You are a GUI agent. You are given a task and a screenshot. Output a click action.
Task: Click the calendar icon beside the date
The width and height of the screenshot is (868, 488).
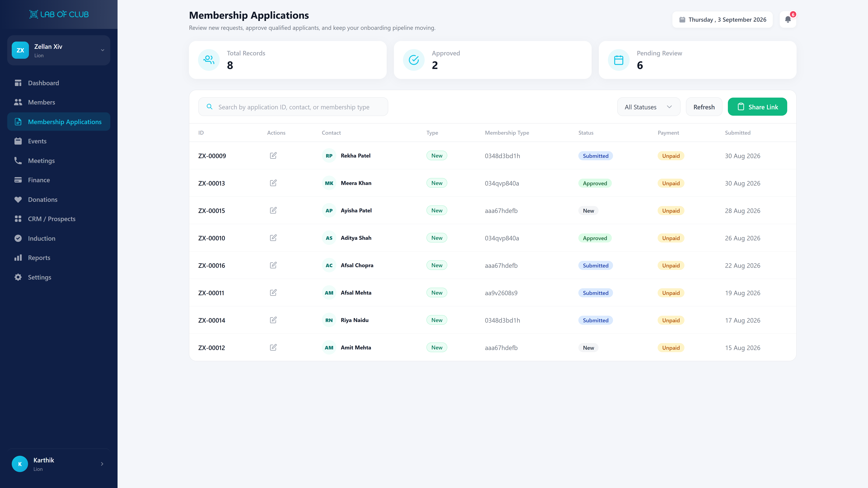point(682,20)
